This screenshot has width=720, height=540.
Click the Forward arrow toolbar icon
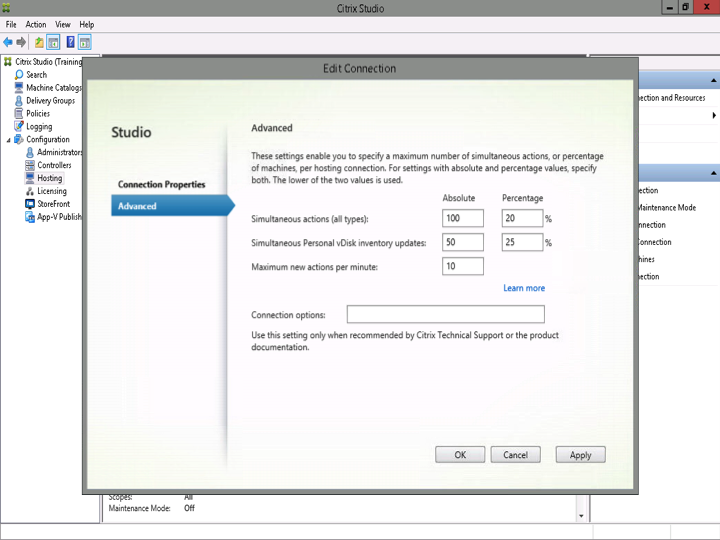21,43
